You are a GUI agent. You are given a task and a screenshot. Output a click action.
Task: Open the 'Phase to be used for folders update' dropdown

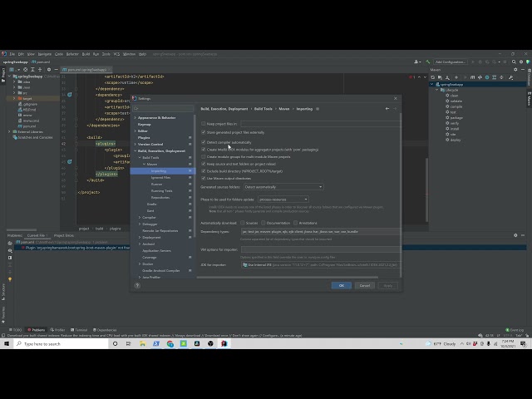[x=283, y=199]
